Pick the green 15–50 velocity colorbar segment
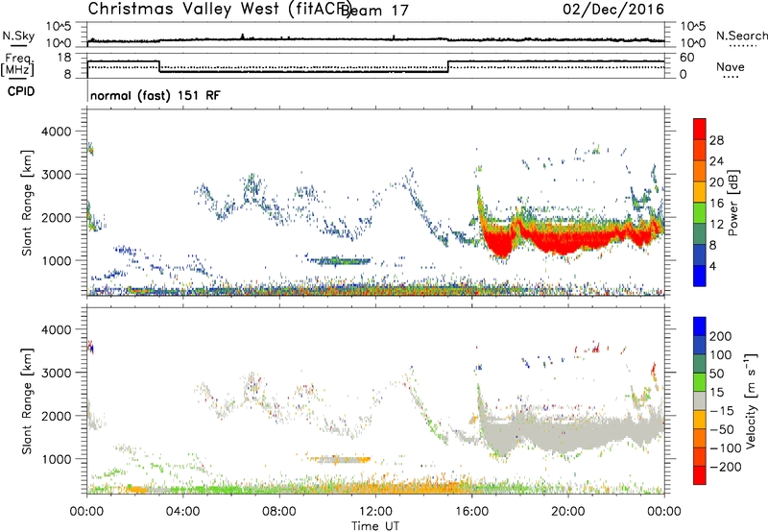Viewport: 768px width, 532px height. coord(700,382)
